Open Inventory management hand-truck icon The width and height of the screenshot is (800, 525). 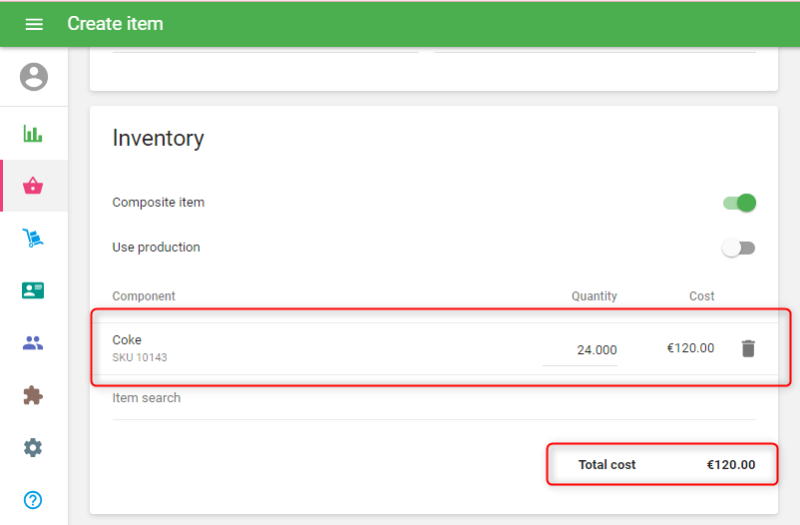tap(34, 238)
